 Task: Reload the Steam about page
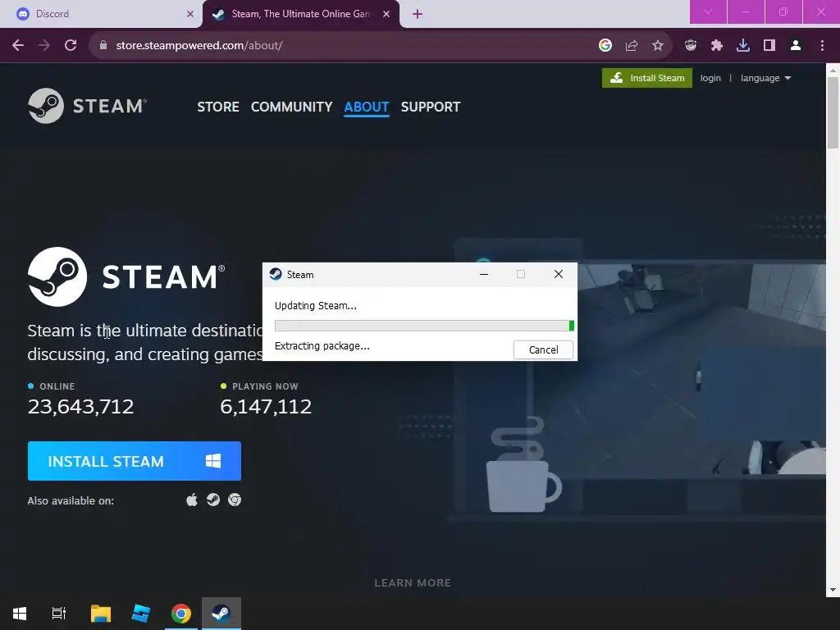click(x=71, y=46)
